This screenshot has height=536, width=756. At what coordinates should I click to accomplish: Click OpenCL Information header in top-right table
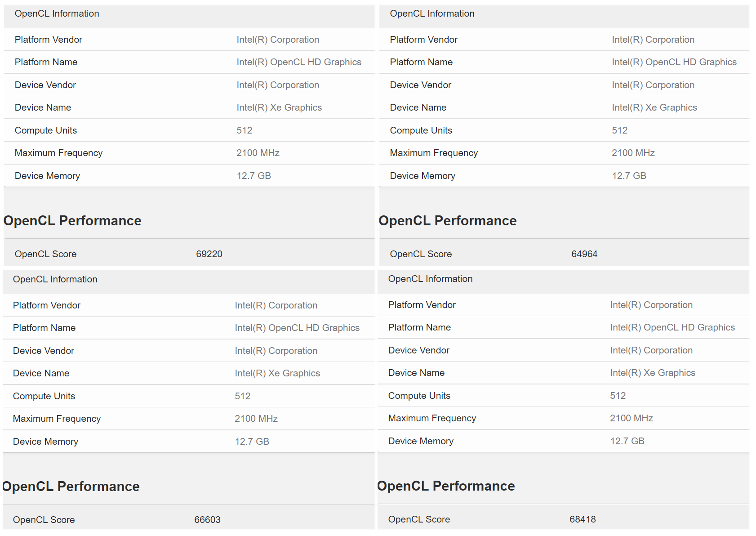(432, 13)
